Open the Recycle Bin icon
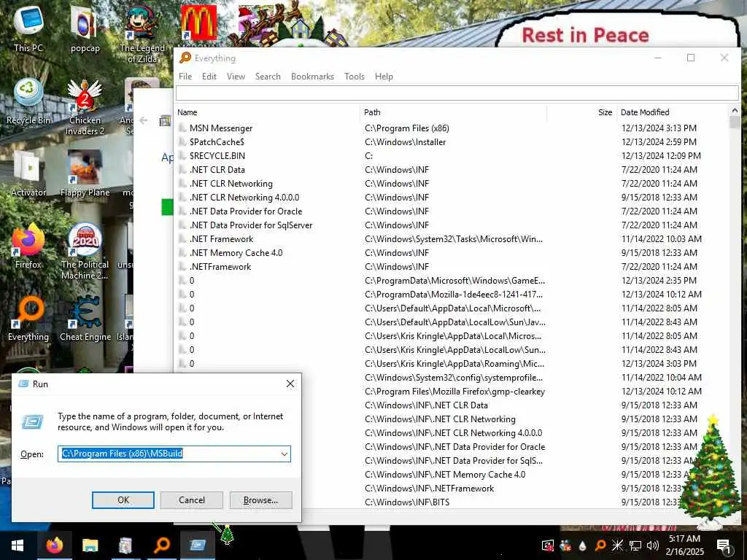 pos(28,101)
